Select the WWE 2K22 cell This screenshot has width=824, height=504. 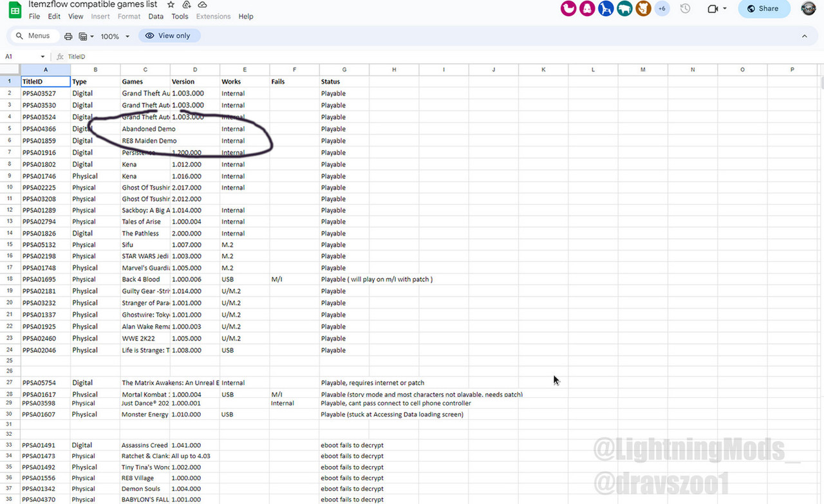[x=145, y=338]
